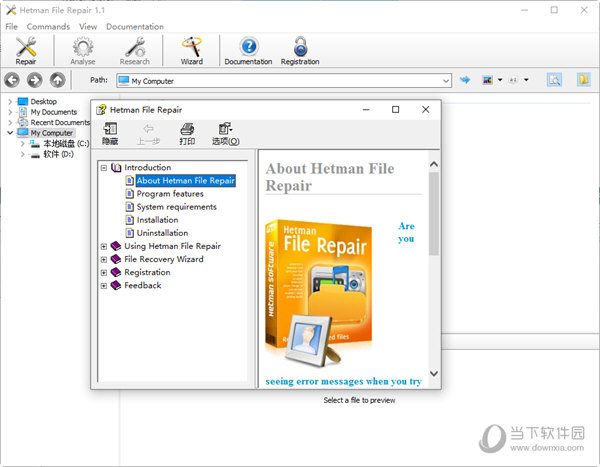Click the Hetman File Repair app icon in title bar
Viewport: 600px width, 467px height.
11,10
